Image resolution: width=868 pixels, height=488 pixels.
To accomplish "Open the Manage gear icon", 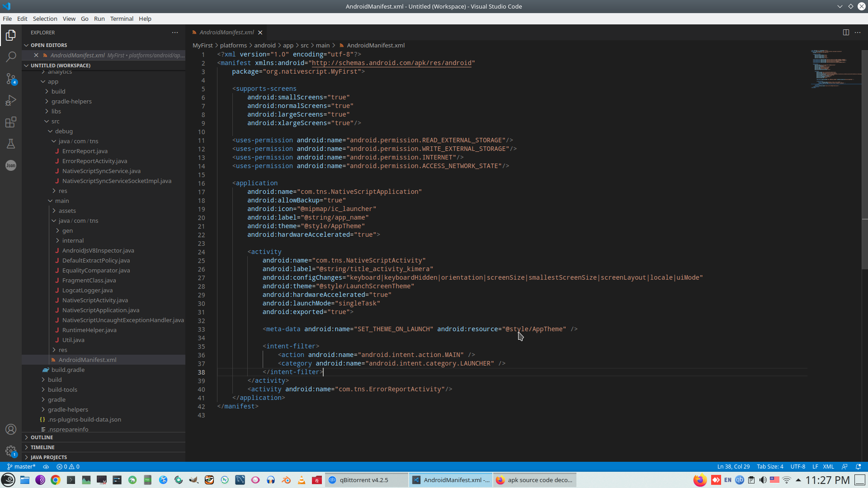I will click(x=11, y=450).
